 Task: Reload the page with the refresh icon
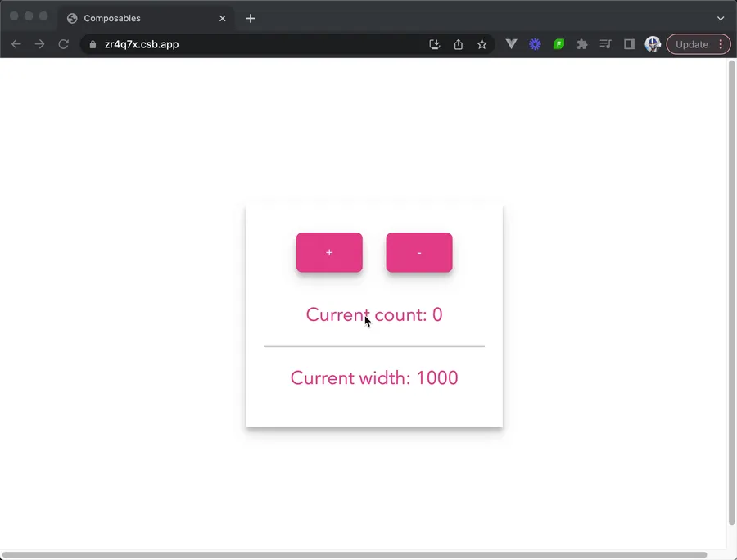(x=63, y=44)
